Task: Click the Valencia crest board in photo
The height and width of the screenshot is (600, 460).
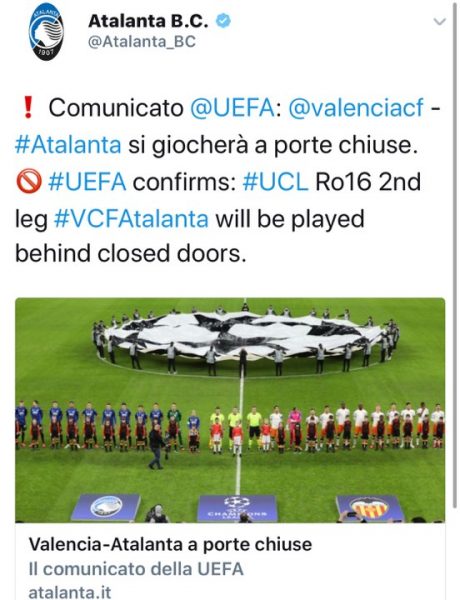Action: (370, 508)
